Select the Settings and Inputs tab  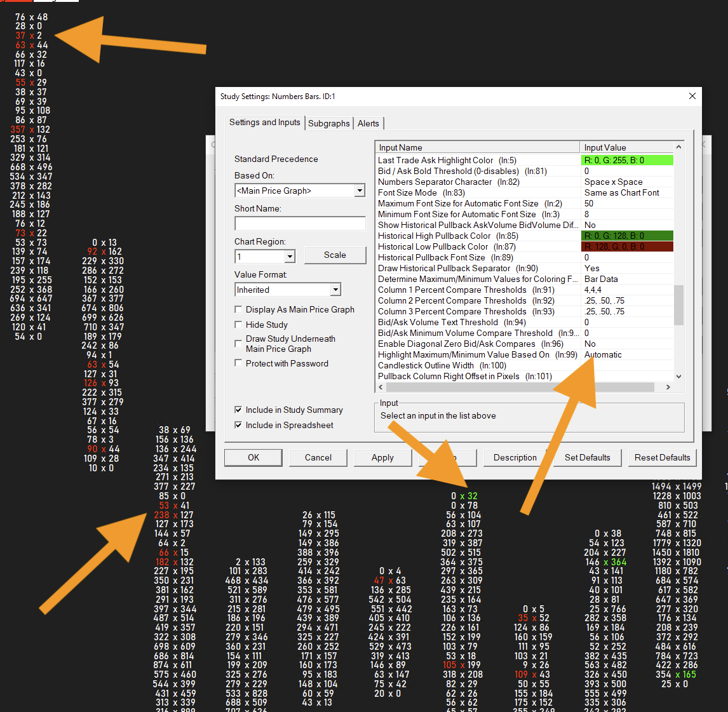(265, 123)
